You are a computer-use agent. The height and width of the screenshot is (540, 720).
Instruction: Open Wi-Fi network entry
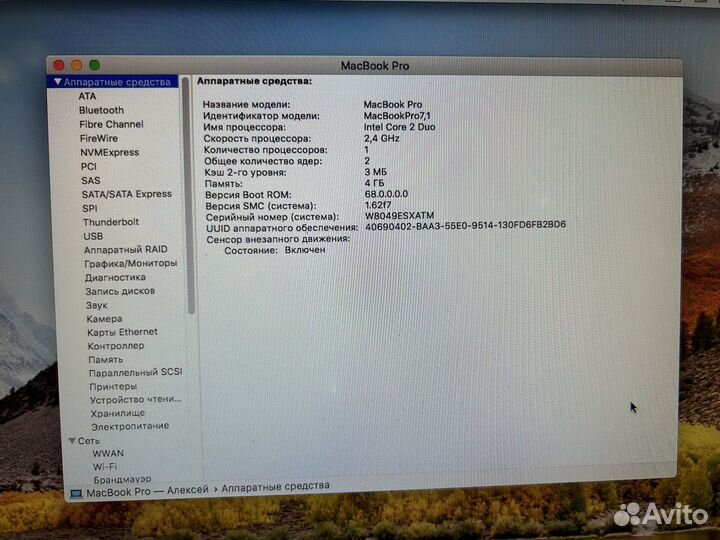coord(105,467)
